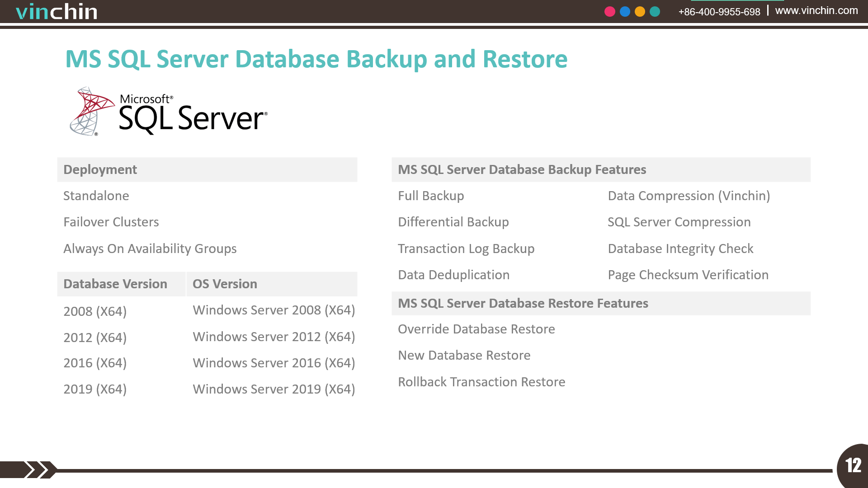Click the orange dot in header
The image size is (868, 488).
click(x=640, y=12)
